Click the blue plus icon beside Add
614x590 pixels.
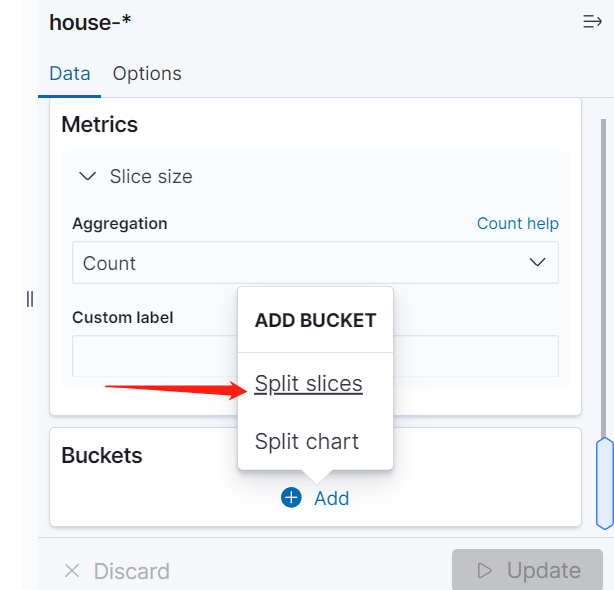coord(291,497)
